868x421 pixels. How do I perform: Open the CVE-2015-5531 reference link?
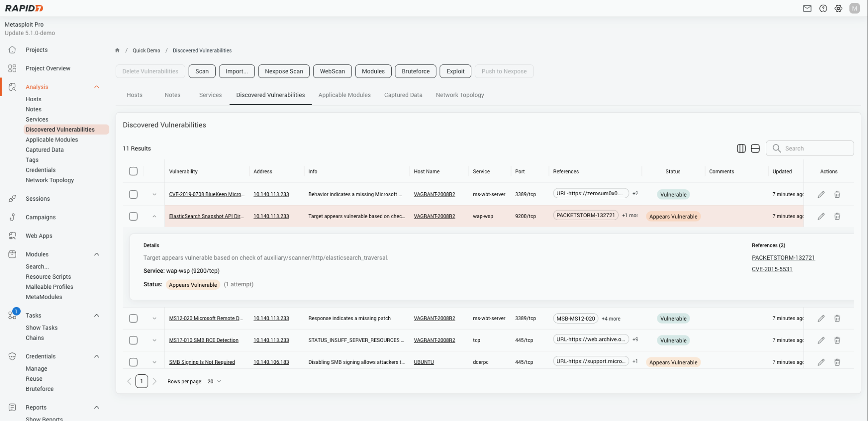pyautogui.click(x=772, y=269)
